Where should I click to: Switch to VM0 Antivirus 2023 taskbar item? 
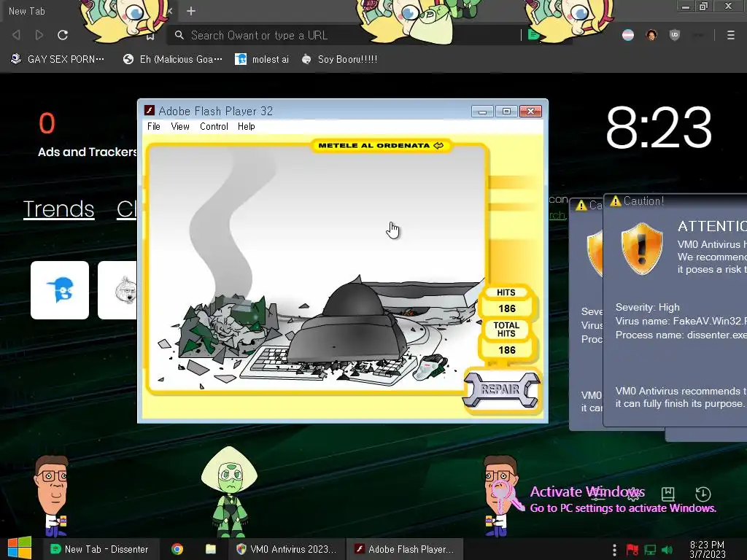click(x=286, y=549)
